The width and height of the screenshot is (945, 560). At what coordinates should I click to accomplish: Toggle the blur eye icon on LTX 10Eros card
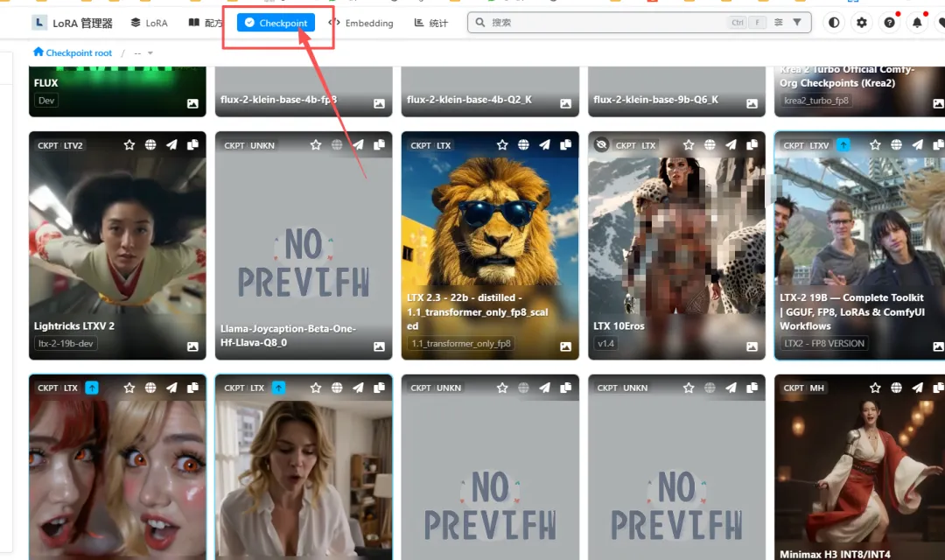(x=601, y=144)
